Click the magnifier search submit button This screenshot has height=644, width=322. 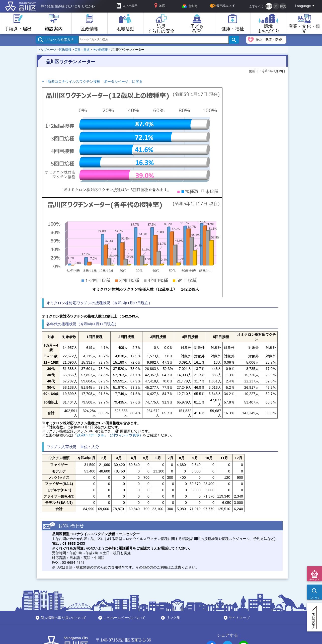234,40
